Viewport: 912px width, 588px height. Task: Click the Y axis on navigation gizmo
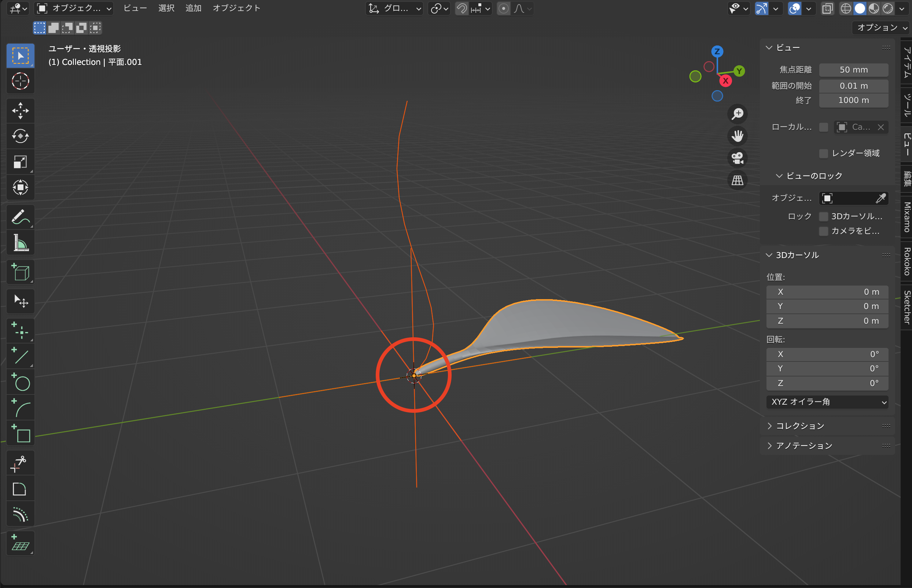(x=739, y=71)
